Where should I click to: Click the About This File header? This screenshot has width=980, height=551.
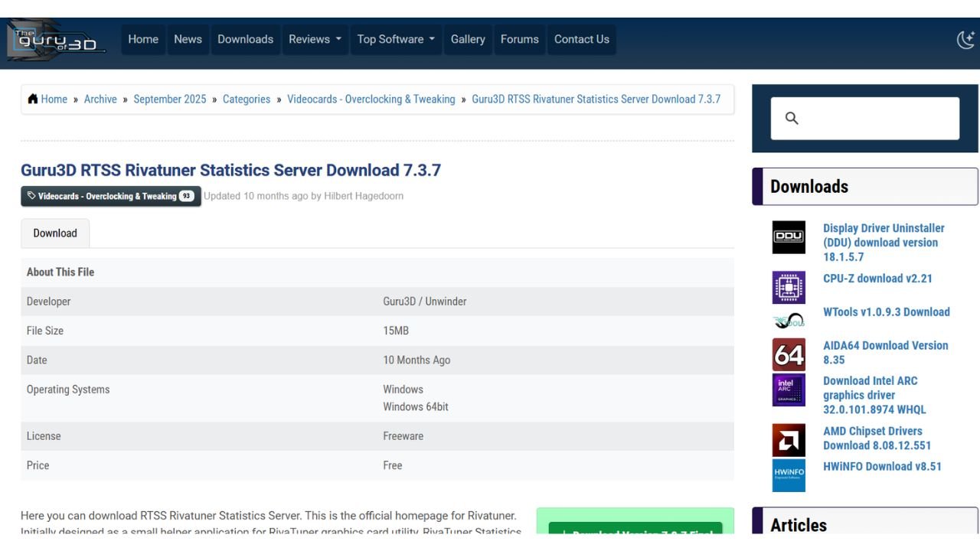[60, 272]
